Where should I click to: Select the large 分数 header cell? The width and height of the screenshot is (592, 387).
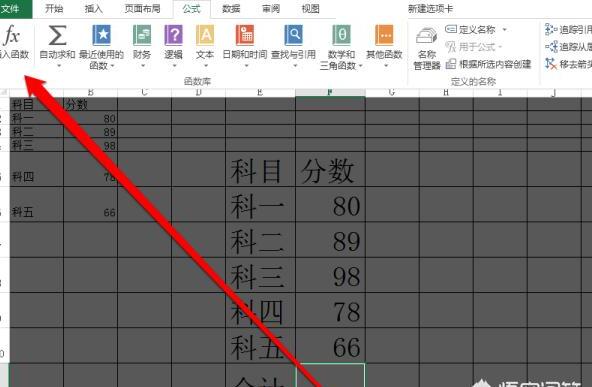330,169
